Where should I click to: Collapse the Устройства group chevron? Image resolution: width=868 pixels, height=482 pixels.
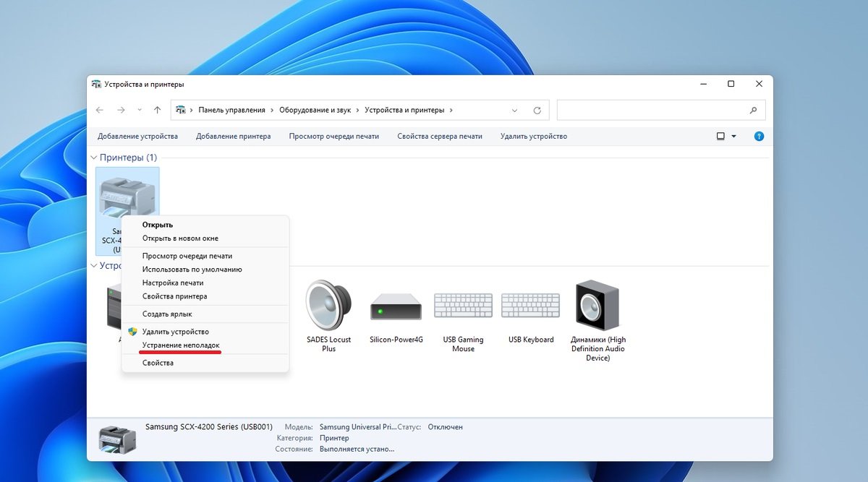point(93,266)
